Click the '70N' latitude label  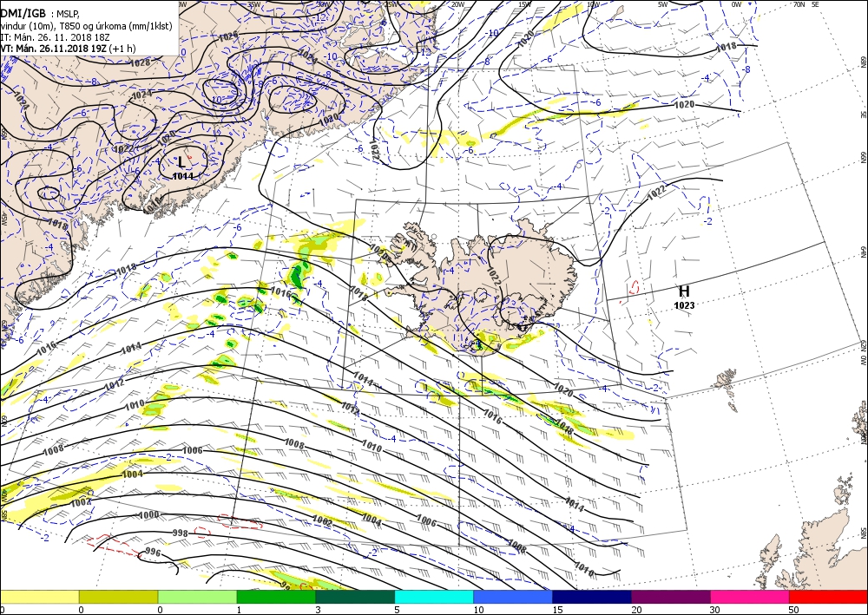[x=799, y=4]
